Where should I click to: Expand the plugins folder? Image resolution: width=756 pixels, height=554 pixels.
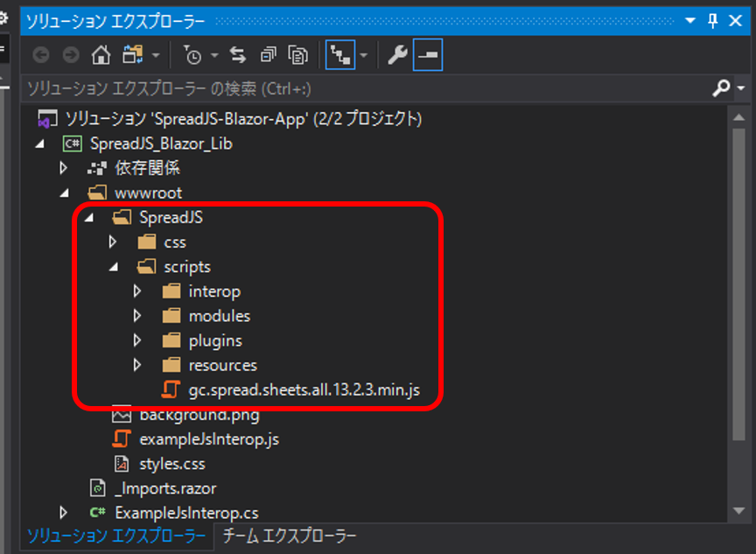(x=136, y=340)
